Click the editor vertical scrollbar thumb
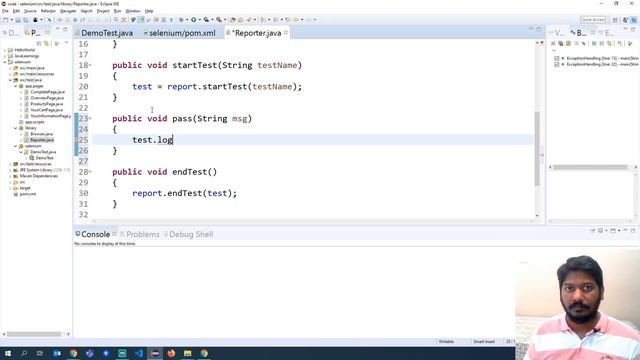The width and height of the screenshot is (640, 360). (537, 148)
